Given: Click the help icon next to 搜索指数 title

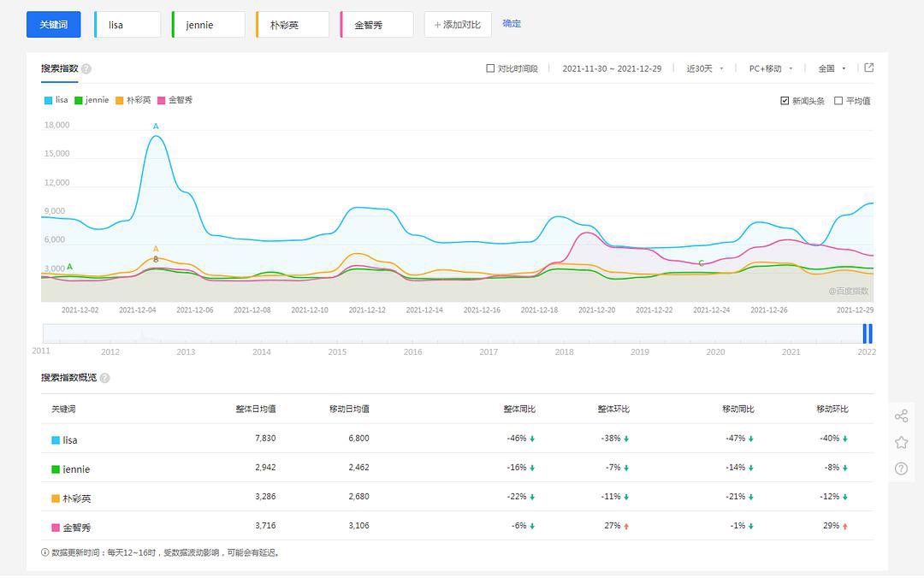Looking at the screenshot, I should tap(86, 68).
